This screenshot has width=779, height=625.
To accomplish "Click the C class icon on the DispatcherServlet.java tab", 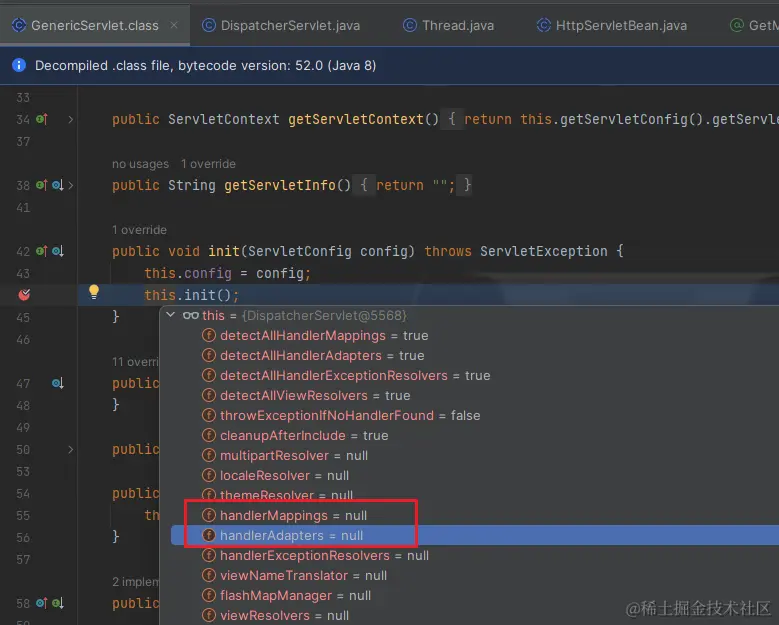I will [209, 25].
